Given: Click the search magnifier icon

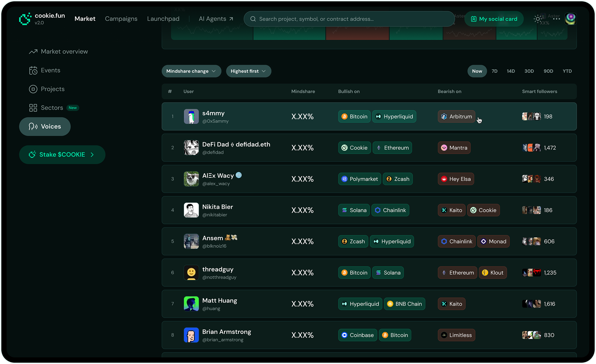Looking at the screenshot, I should coord(253,19).
